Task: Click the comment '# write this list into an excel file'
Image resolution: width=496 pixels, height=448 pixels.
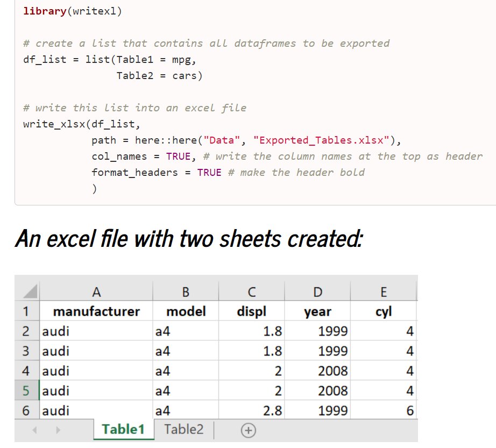Action: (134, 108)
